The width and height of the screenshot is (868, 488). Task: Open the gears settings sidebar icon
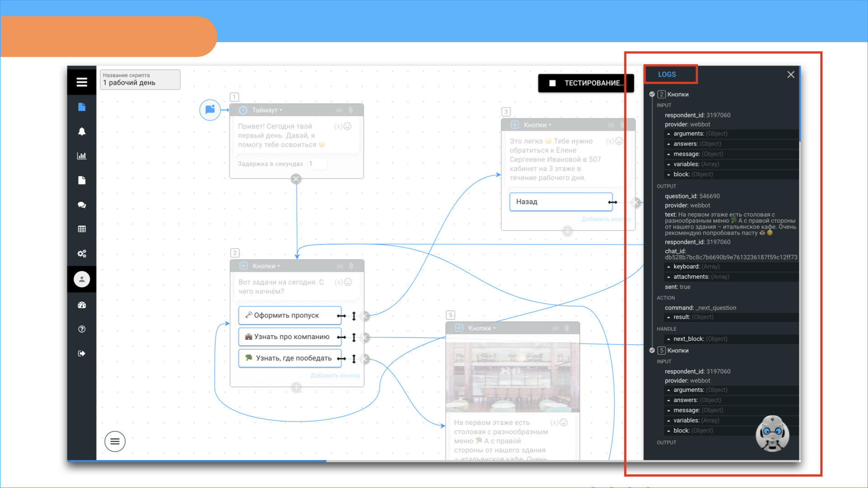(82, 253)
